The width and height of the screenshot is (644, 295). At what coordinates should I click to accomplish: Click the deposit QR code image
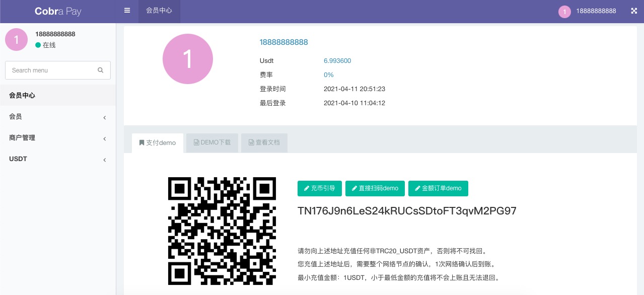tap(222, 231)
